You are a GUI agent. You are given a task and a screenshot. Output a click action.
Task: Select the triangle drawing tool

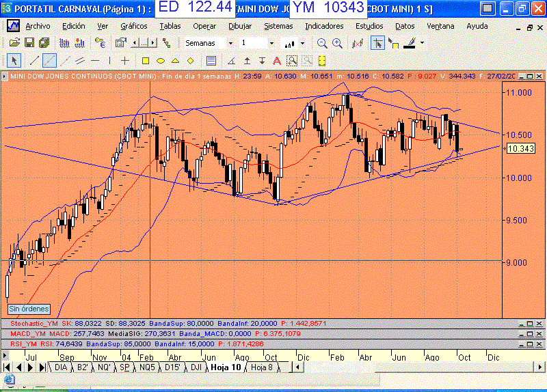(176, 60)
